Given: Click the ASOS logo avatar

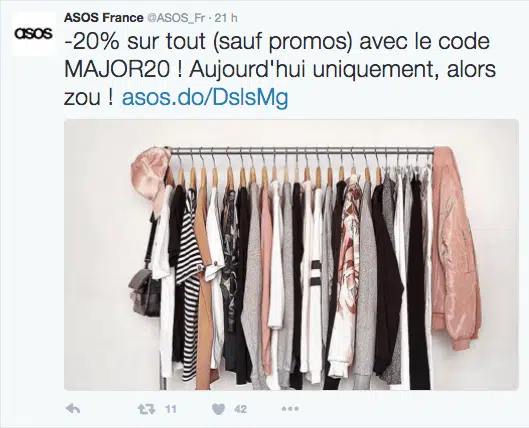Looking at the screenshot, I should [x=33, y=34].
